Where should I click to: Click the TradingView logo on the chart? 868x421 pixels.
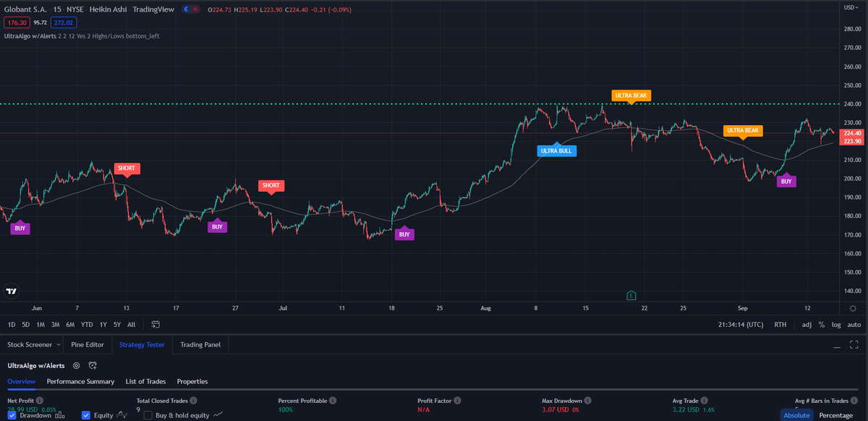tap(11, 292)
